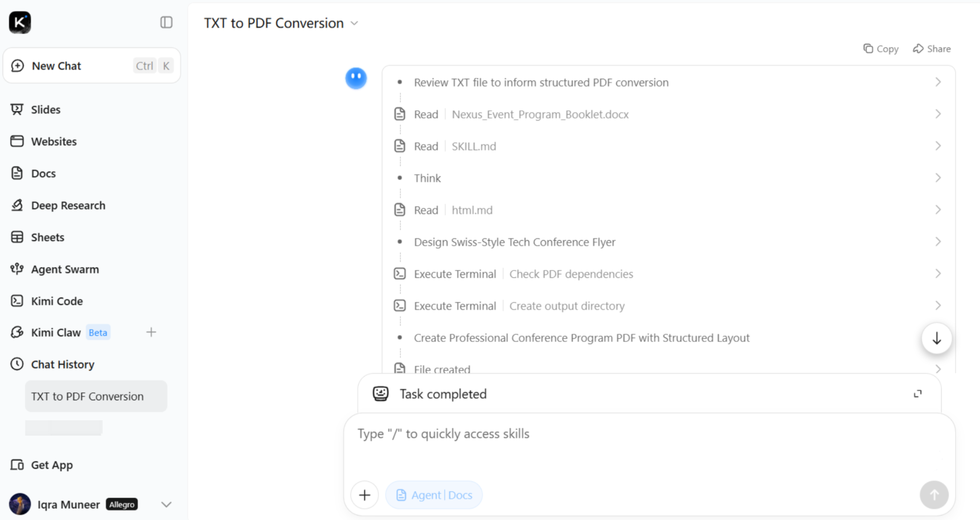Screen dimensions: 980x520
Task: Collapse the sidebar with the panel icon
Action: click(166, 22)
